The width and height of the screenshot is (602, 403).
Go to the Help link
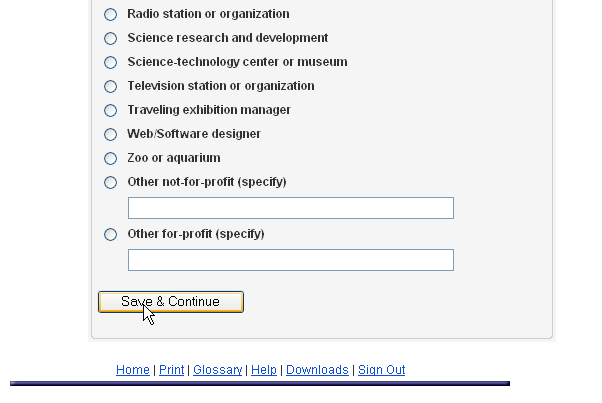tap(264, 370)
